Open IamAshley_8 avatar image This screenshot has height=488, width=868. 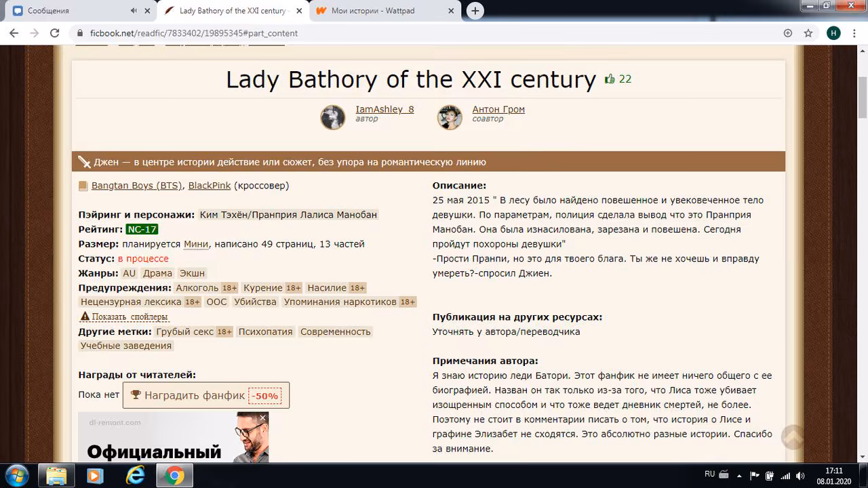(333, 117)
